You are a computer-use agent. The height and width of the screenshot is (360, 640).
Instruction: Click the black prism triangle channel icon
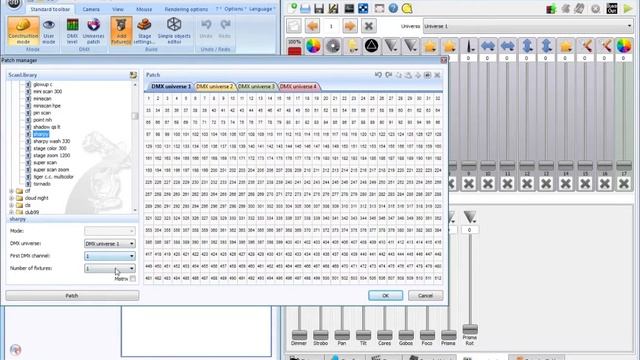tap(371, 46)
